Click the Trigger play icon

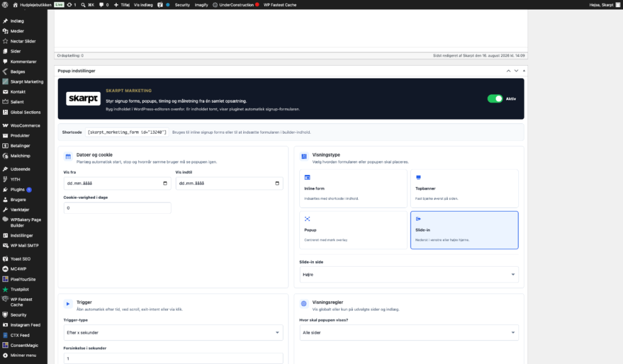tap(68, 304)
